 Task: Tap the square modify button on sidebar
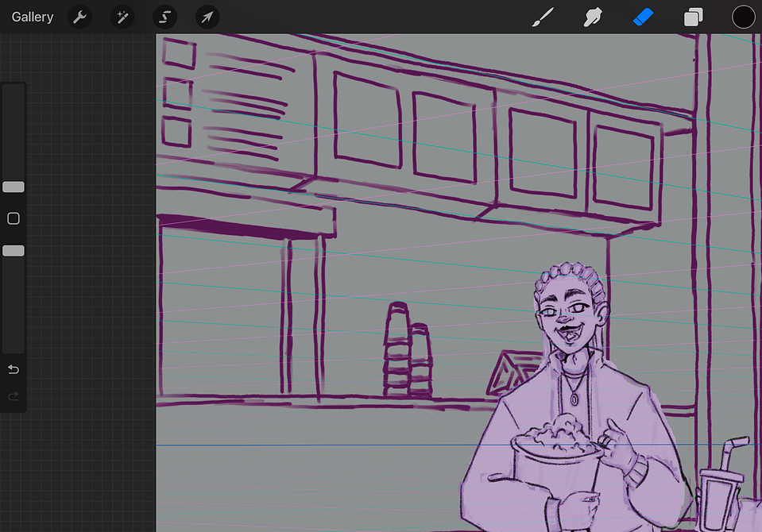(14, 218)
